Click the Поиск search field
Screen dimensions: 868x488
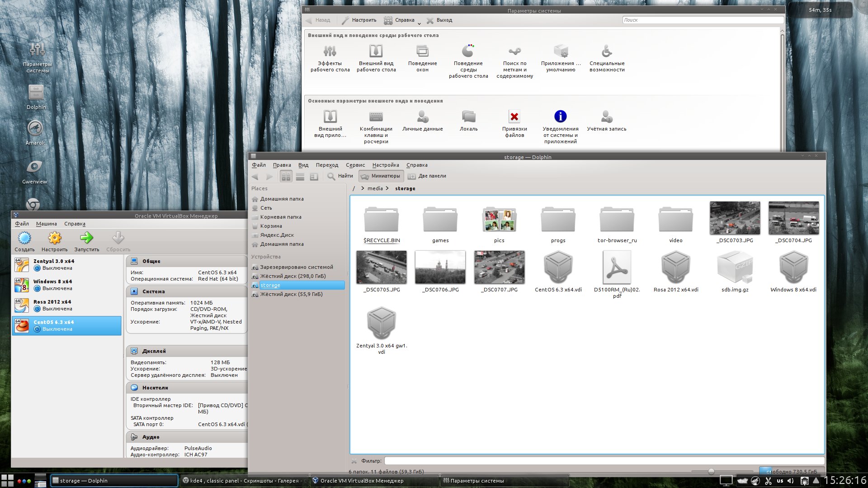click(703, 20)
